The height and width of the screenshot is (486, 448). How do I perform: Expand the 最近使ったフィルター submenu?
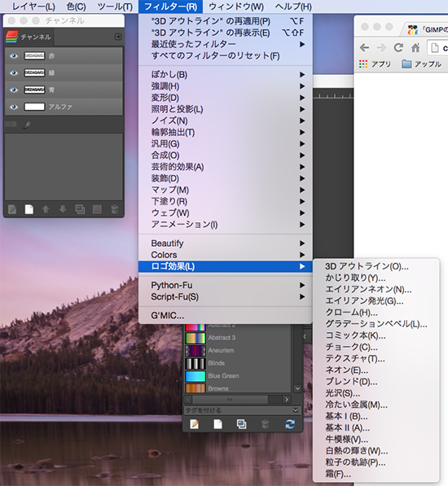pos(226,44)
